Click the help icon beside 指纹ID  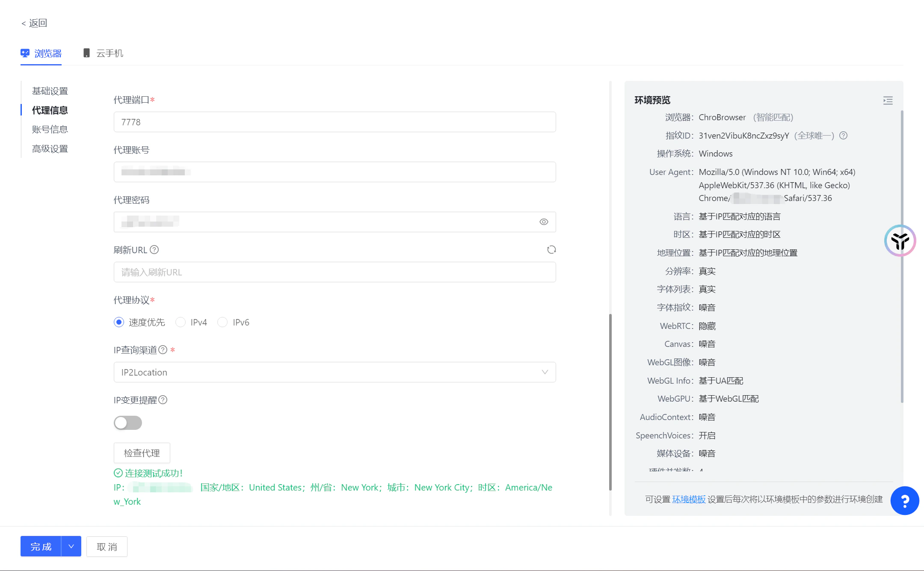point(843,136)
